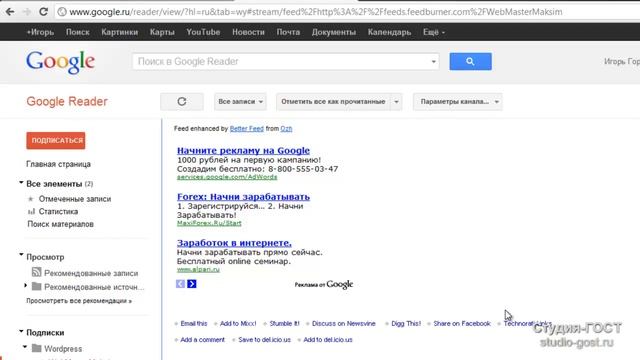The width and height of the screenshot is (640, 360).
Task: Open ad Forex: Начни зарабатывать
Action: pyautogui.click(x=243, y=196)
